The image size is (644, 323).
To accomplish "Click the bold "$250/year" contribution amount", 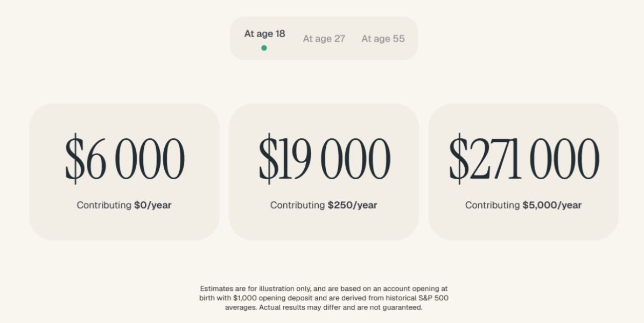I will click(352, 205).
